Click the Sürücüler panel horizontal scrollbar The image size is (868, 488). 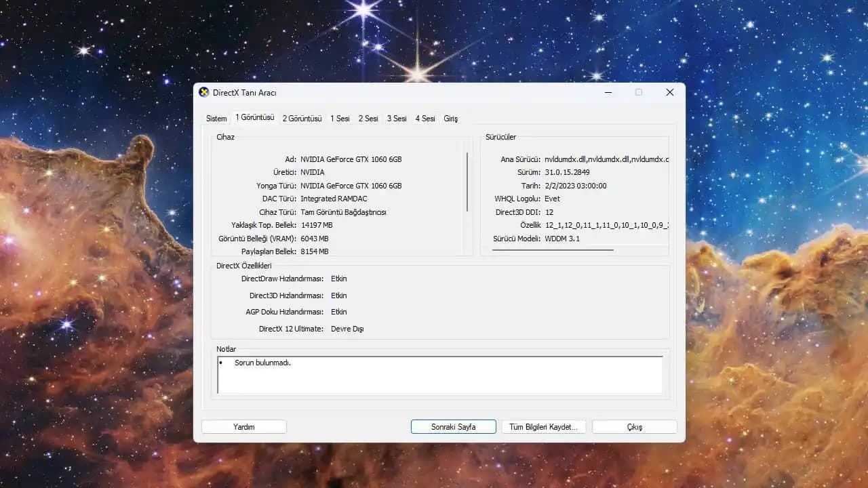[x=553, y=250]
